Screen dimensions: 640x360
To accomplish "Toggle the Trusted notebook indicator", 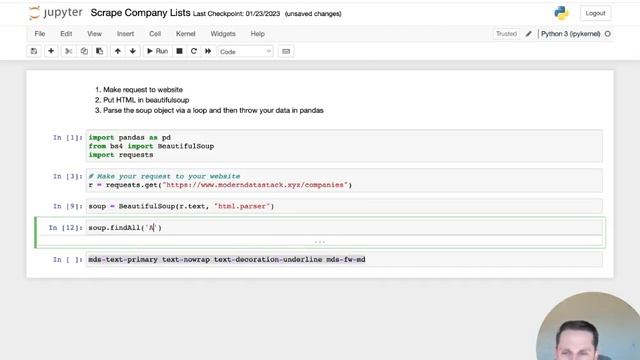I will pyautogui.click(x=507, y=34).
